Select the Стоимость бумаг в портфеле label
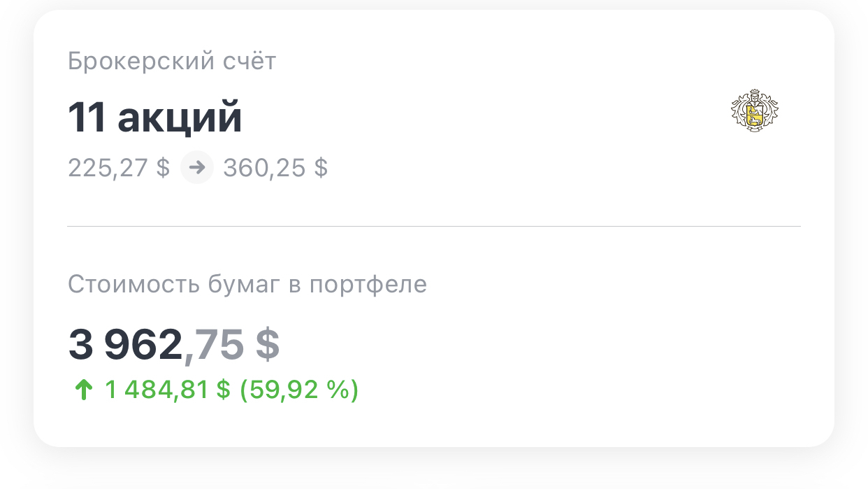 click(x=247, y=285)
